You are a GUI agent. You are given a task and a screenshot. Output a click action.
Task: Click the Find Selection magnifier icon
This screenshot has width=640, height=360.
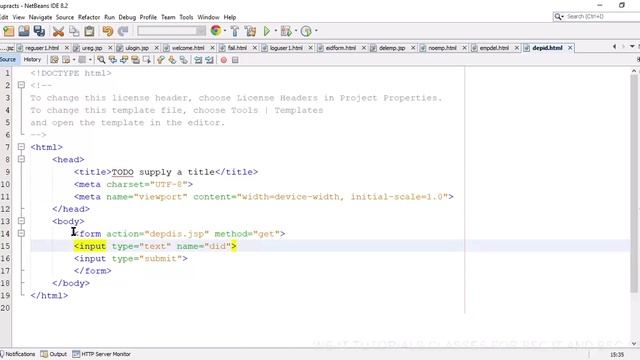click(101, 60)
